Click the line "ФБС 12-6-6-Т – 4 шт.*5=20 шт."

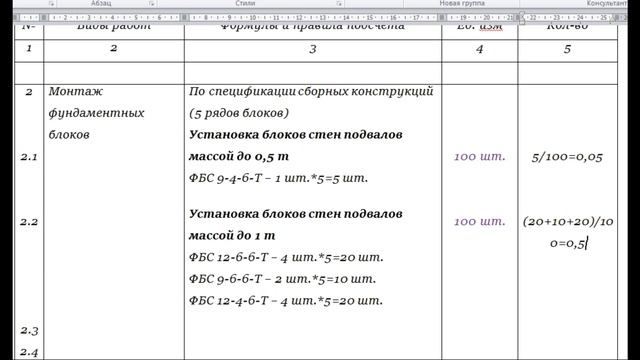click(286, 257)
